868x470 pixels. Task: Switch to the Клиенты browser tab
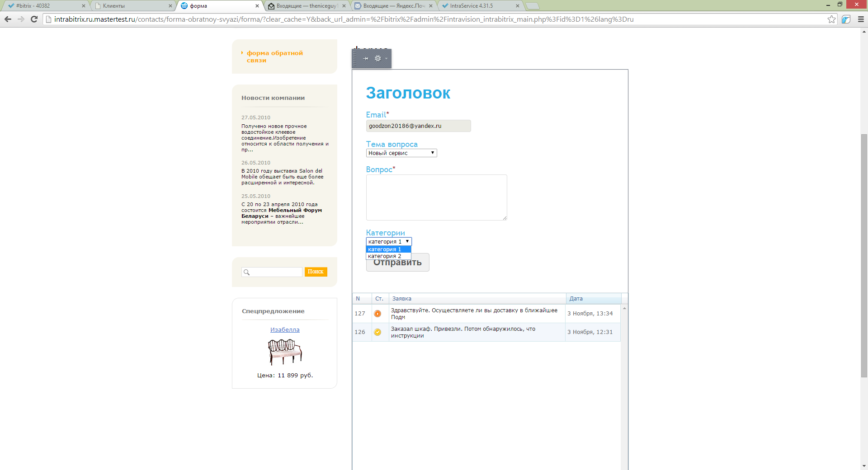[x=133, y=6]
